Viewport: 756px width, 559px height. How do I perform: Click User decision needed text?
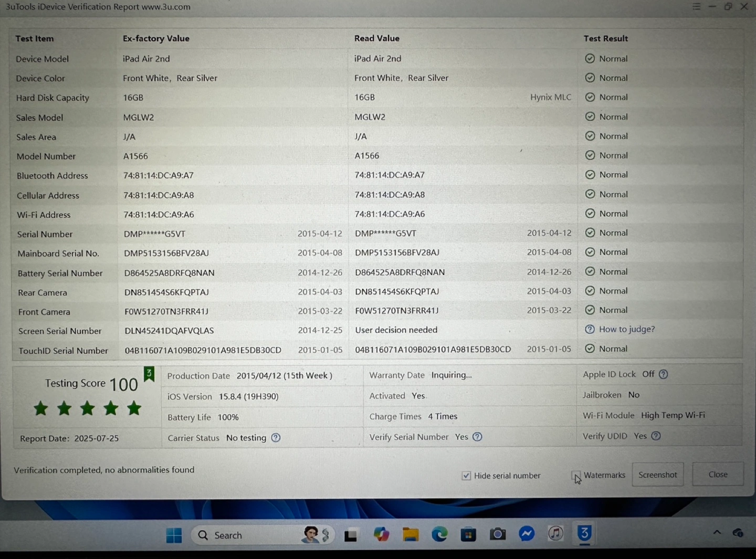tap(396, 330)
